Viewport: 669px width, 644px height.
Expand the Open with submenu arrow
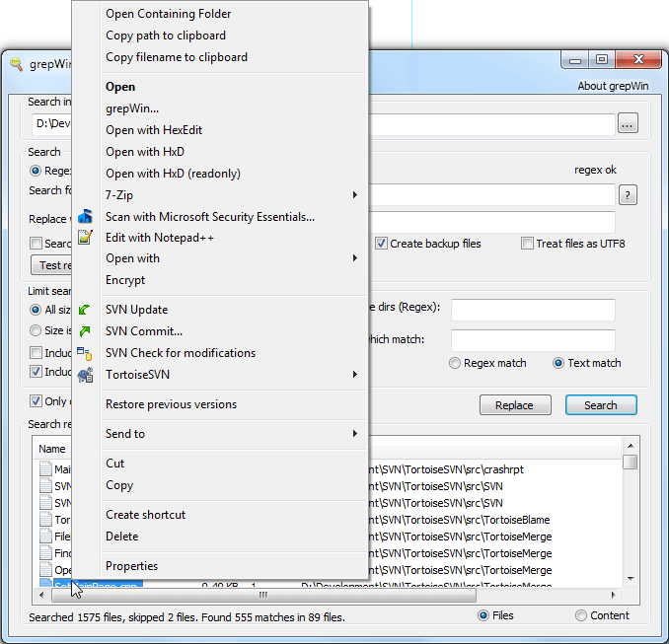click(x=354, y=258)
